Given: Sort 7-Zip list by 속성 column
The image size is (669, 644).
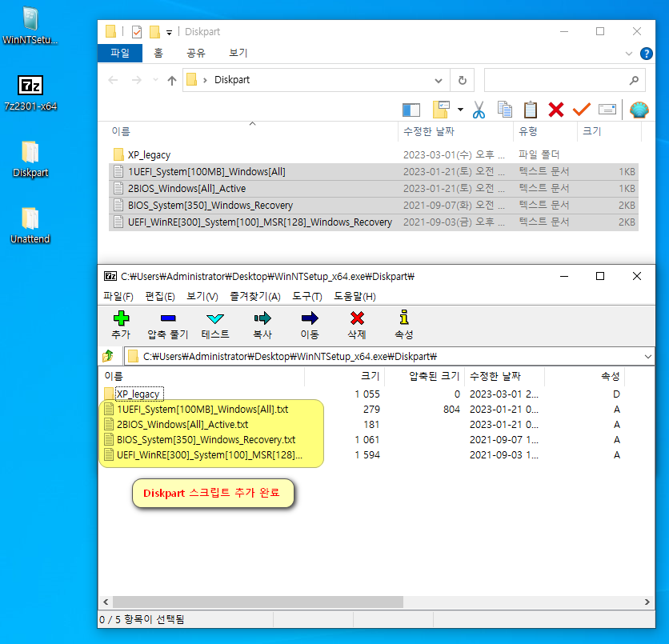Looking at the screenshot, I should (x=584, y=376).
